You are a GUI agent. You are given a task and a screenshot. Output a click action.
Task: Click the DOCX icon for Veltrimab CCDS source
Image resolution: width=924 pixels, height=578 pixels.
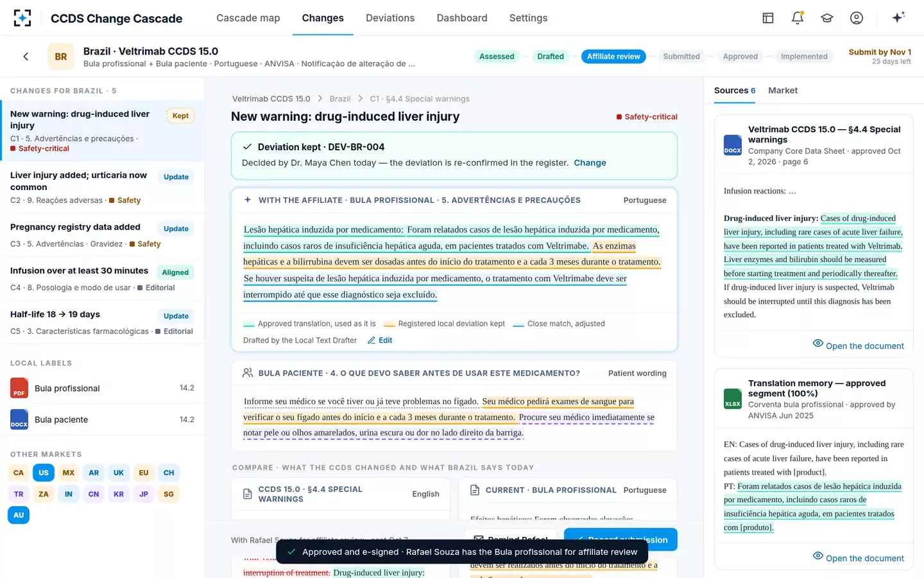[x=733, y=145]
